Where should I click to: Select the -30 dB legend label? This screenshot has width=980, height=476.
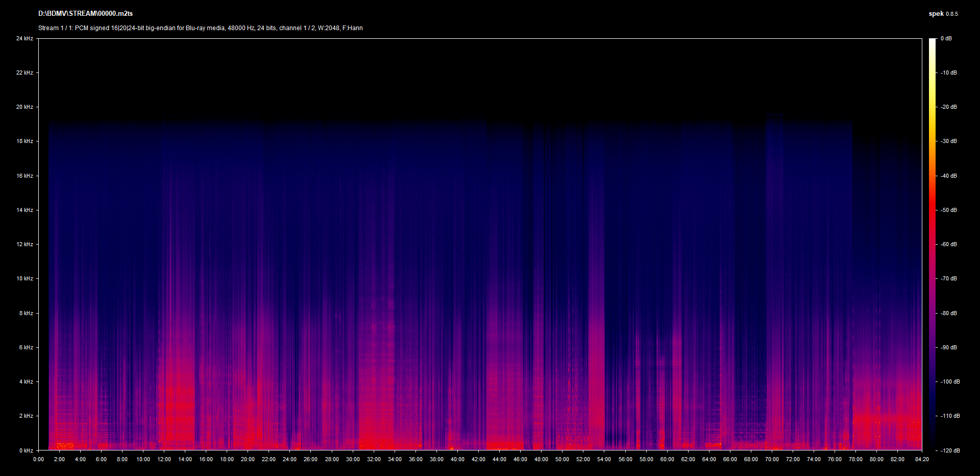tap(948, 141)
